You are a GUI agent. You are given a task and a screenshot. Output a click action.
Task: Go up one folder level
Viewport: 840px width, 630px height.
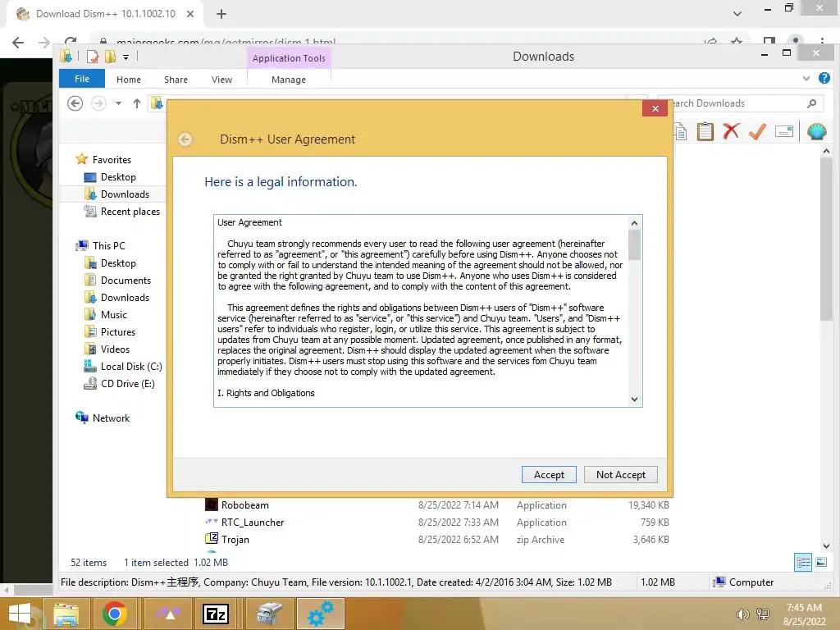pyautogui.click(x=137, y=103)
